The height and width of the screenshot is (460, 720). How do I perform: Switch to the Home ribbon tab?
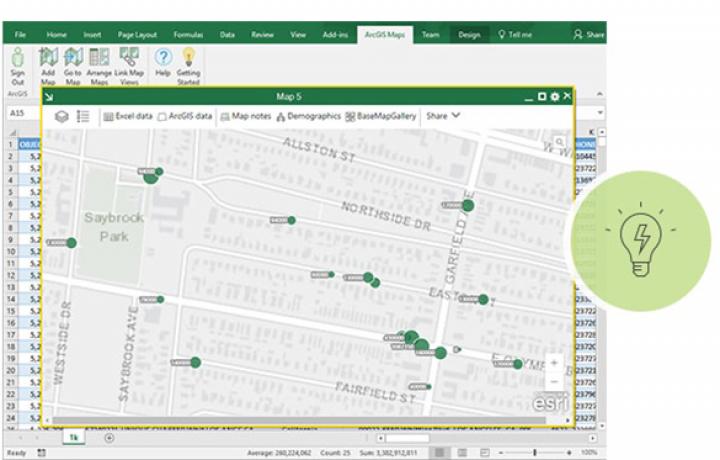point(56,35)
